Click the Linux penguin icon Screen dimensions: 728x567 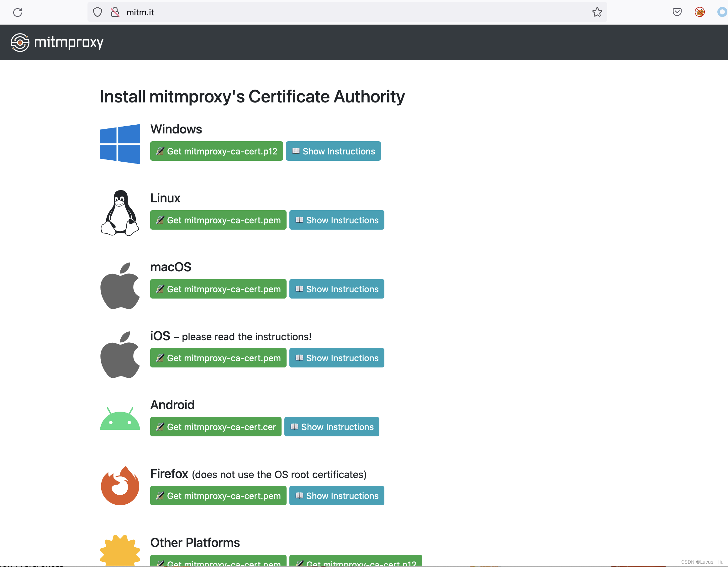(x=120, y=213)
